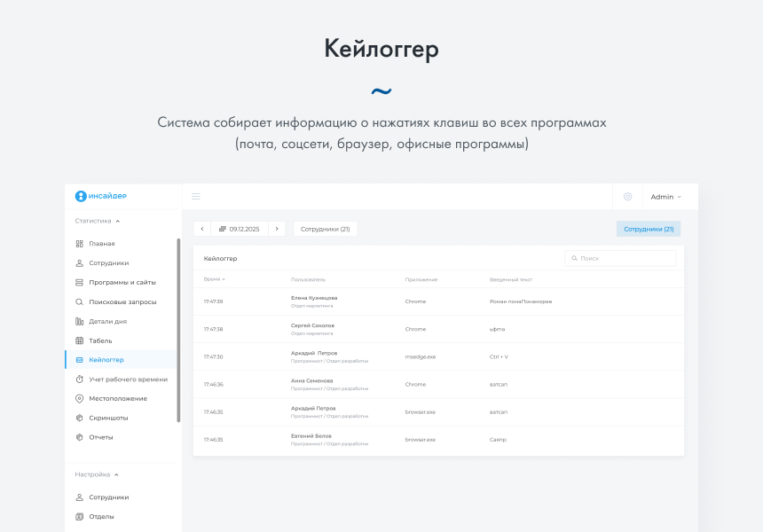The height and width of the screenshot is (532, 763).
Task: Open Скриншоты menu item
Action: pos(108,418)
